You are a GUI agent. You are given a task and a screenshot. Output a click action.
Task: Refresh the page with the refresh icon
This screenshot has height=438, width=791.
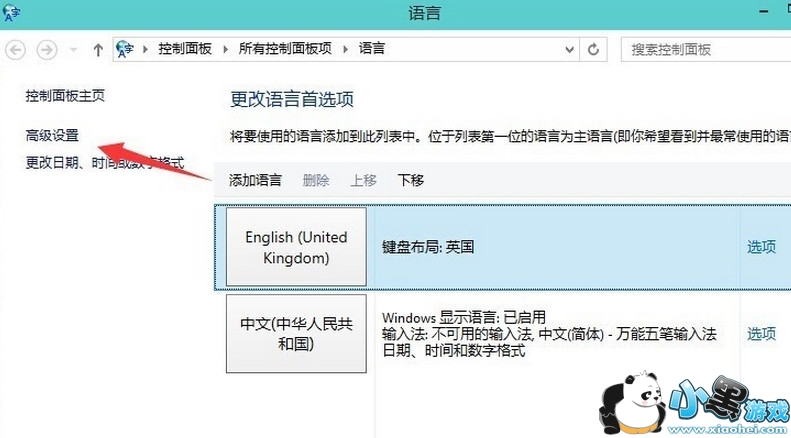pyautogui.click(x=593, y=49)
